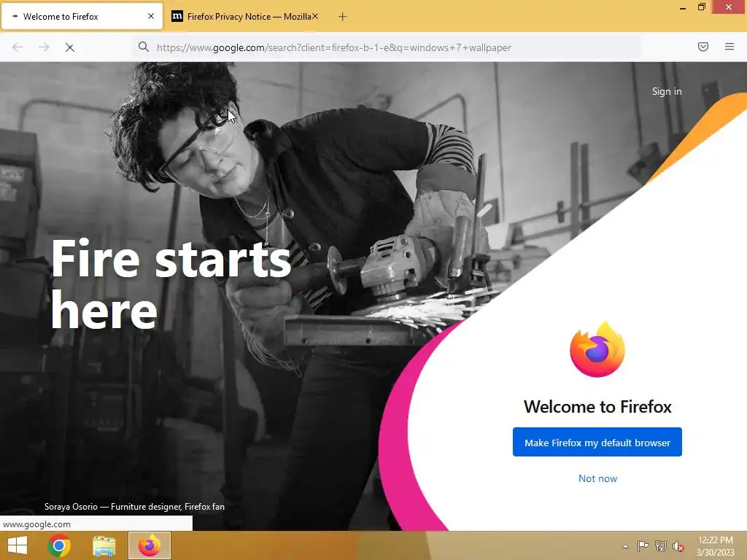The width and height of the screenshot is (747, 560).
Task: Open Action Center flag icon
Action: point(643,545)
